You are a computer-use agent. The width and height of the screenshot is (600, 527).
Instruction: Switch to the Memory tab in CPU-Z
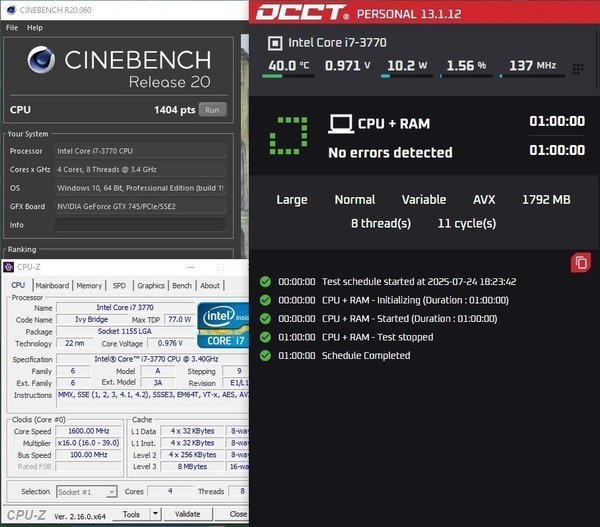[89, 286]
